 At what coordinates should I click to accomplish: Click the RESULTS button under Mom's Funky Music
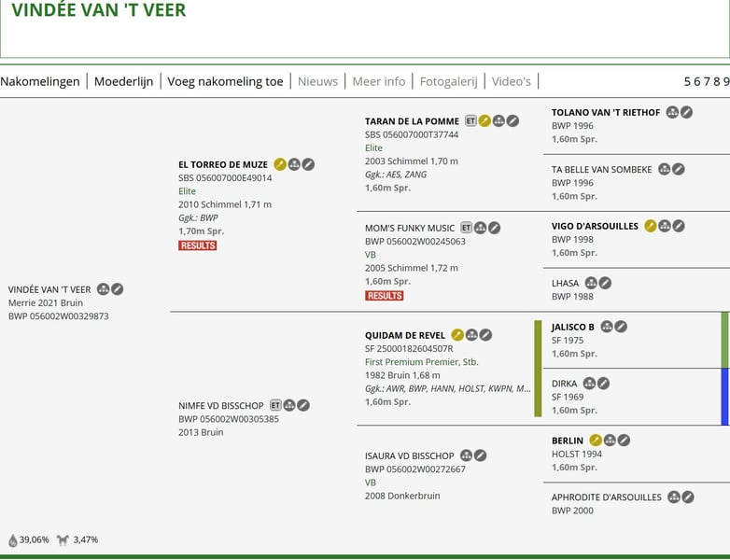pos(385,296)
